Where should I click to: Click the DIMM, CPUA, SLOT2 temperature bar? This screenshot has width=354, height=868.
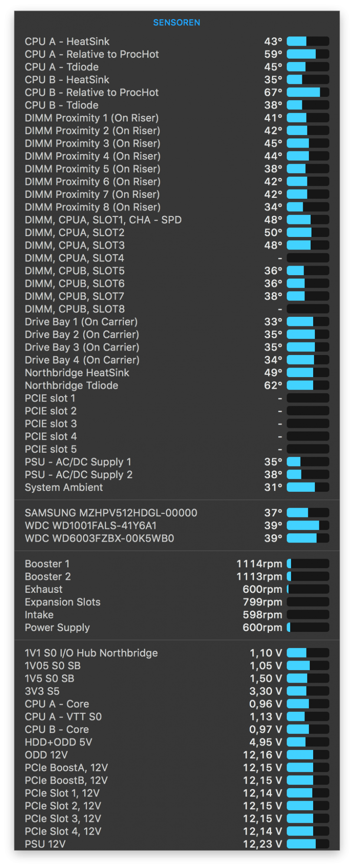pos(308,233)
